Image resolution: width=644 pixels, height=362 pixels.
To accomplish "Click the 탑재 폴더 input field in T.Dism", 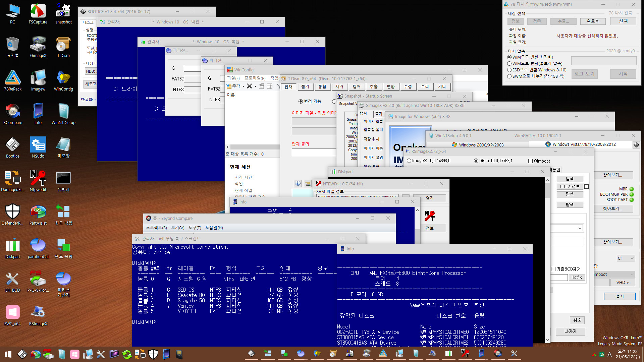I will (x=314, y=153).
